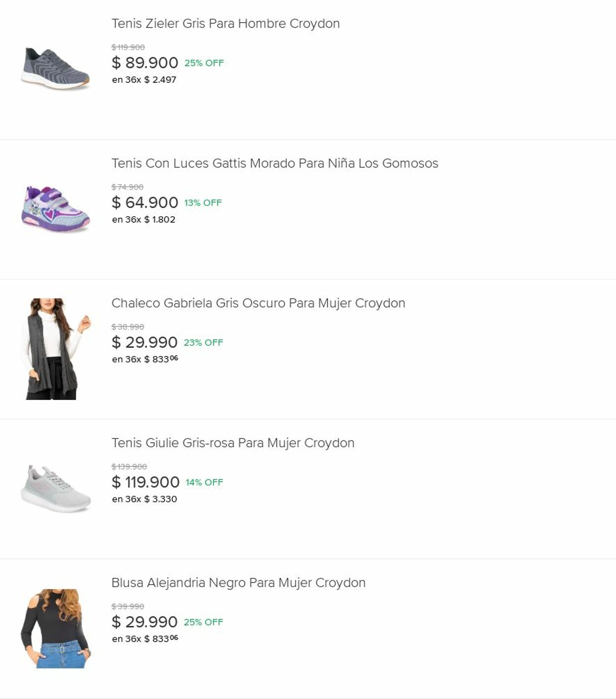
Task: Select the Giulie gray-pink sneaker image
Action: [x=56, y=489]
